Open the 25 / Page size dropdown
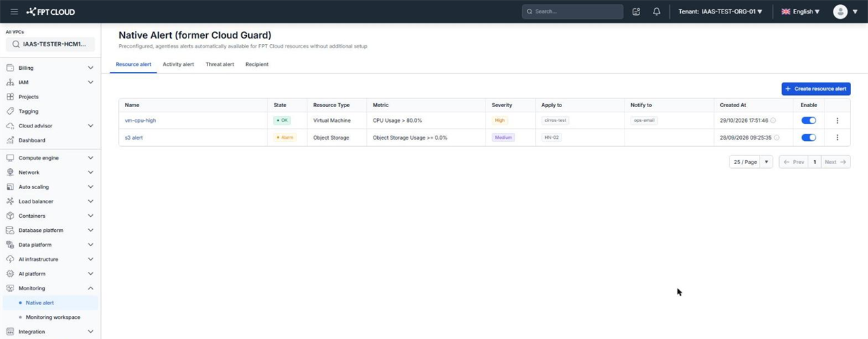Image resolution: width=868 pixels, height=339 pixels. 751,162
